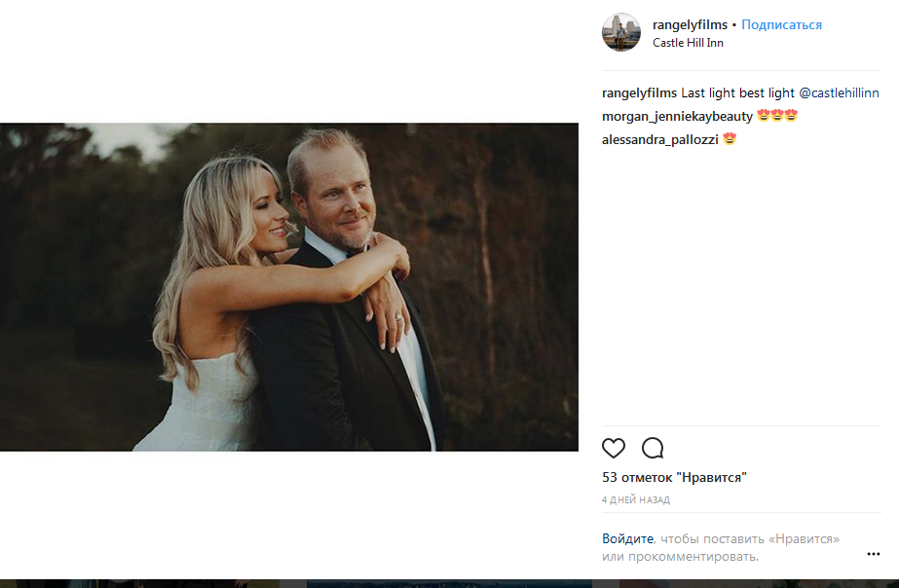Image resolution: width=899 pixels, height=588 pixels.
Task: Click heart-eyes emoji after alessandra_pallozzi
Action: 729,139
